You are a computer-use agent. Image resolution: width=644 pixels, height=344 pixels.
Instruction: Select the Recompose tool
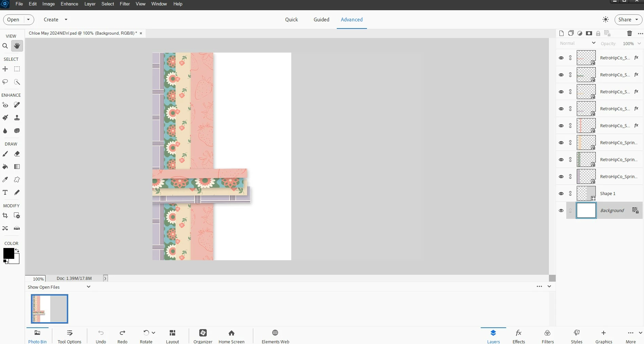(x=17, y=215)
